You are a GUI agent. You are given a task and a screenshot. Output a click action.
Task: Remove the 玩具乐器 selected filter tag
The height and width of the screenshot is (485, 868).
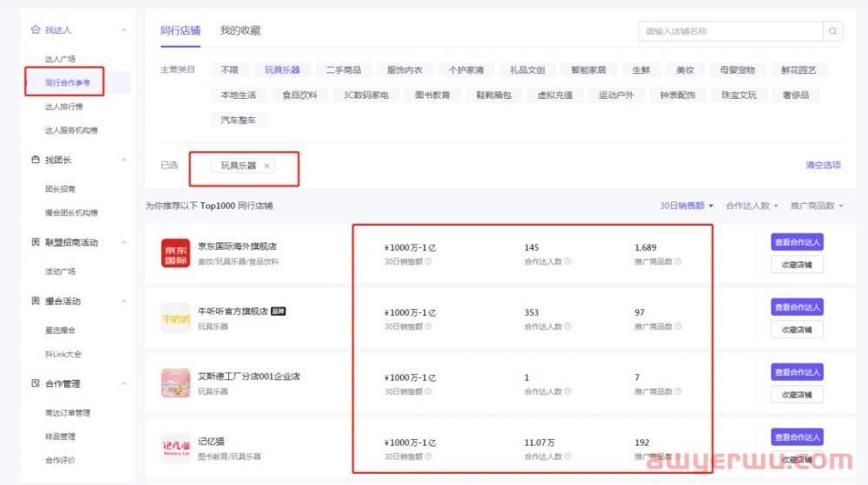tap(266, 166)
